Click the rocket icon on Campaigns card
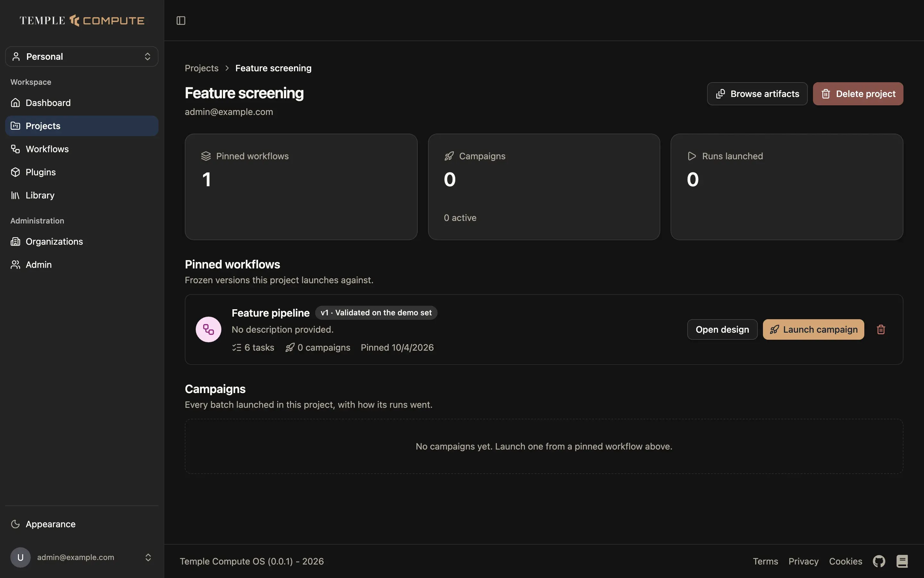The image size is (924, 578). tap(449, 156)
